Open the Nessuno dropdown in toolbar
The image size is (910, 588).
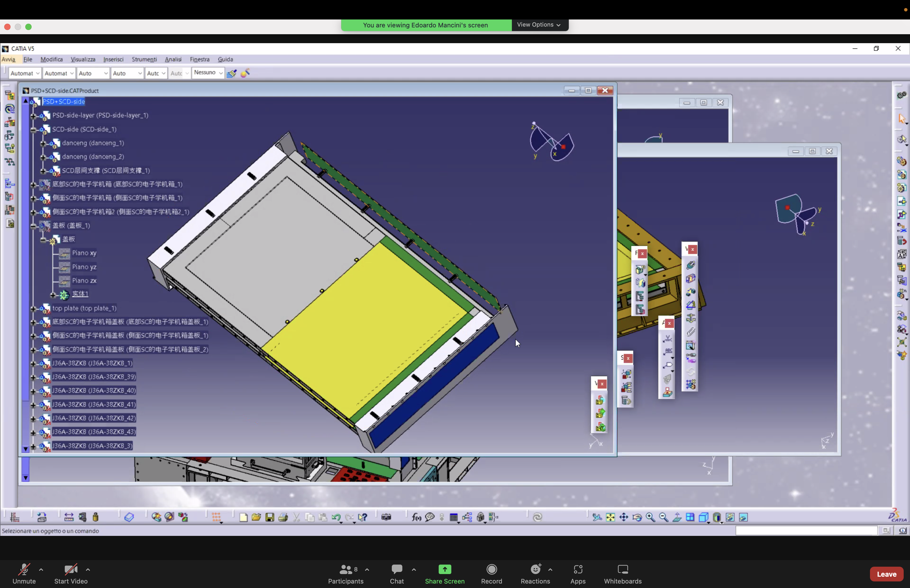tap(221, 73)
